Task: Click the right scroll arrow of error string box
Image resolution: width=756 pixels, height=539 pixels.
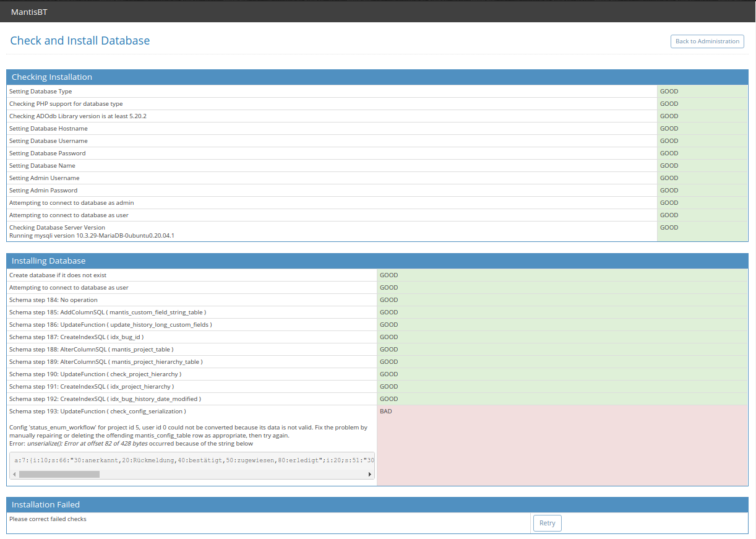Action: 370,474
